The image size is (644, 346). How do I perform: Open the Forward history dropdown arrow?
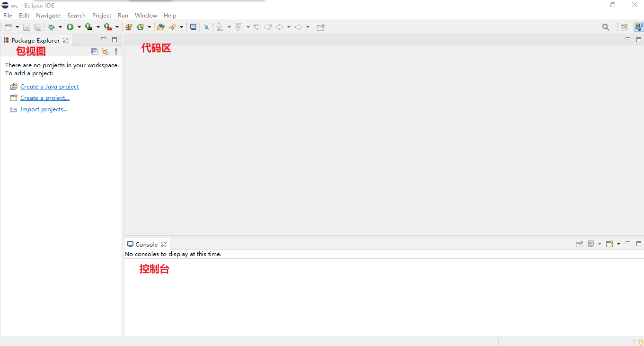308,27
